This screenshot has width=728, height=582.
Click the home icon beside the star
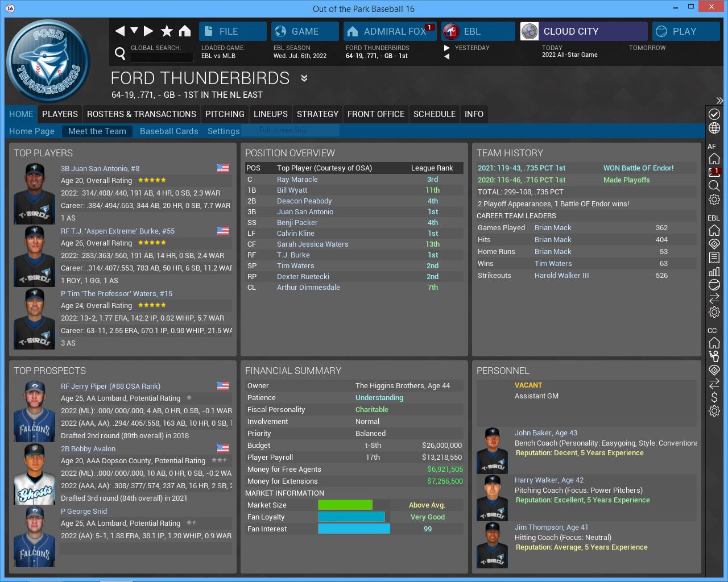(x=185, y=31)
